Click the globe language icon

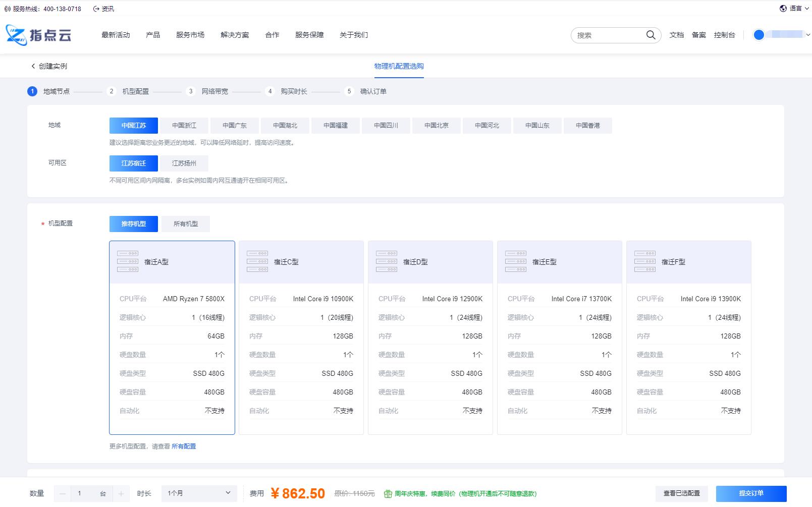click(x=783, y=8)
